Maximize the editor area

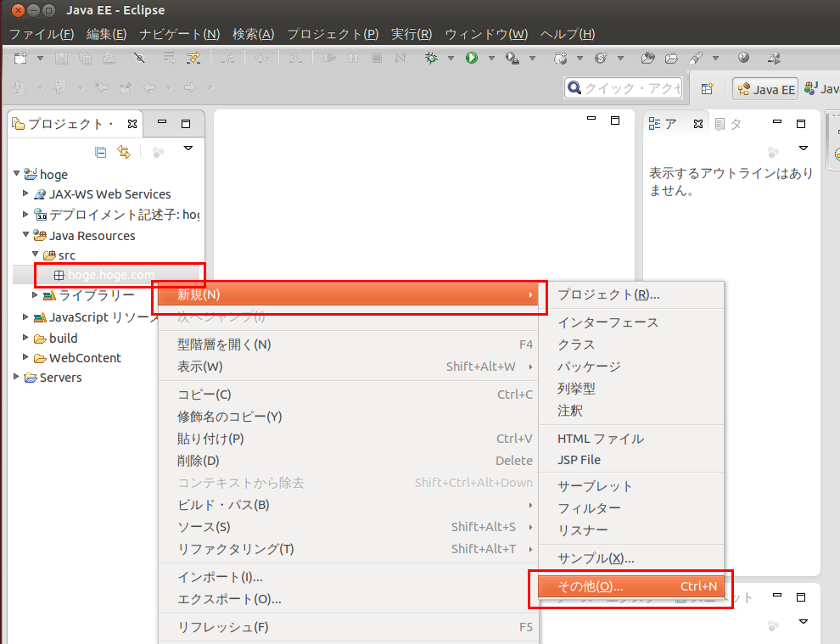coord(615,120)
